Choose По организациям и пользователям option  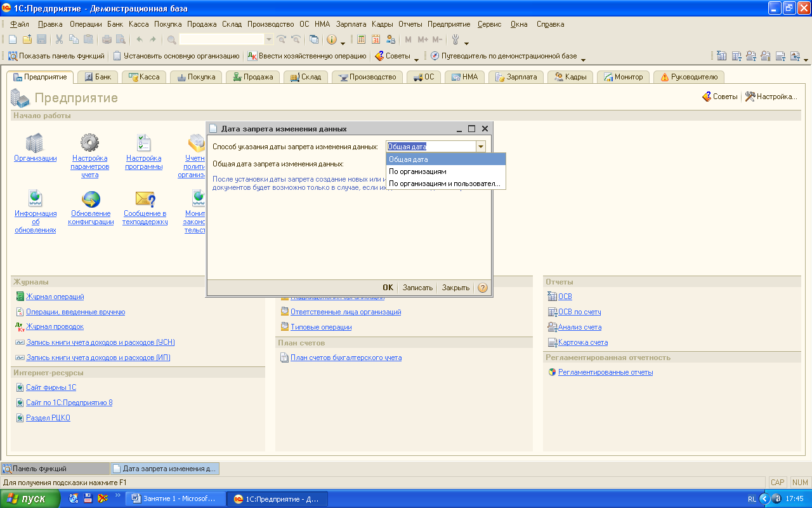point(446,184)
